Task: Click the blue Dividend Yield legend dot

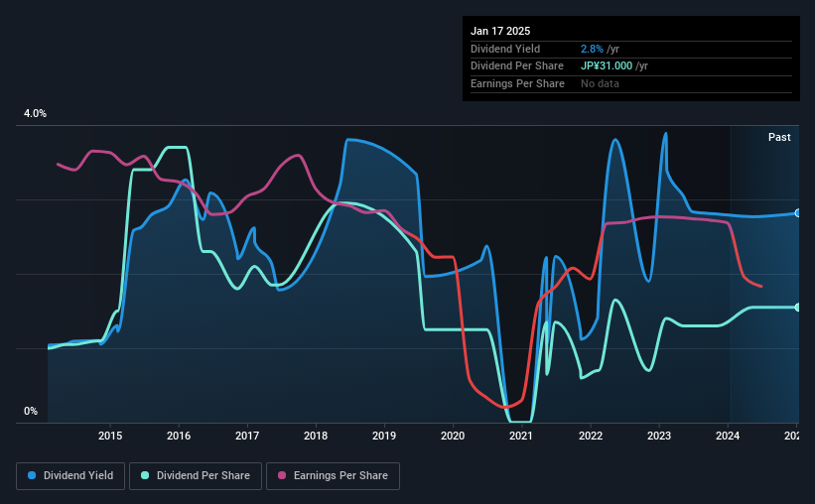Action: click(32, 475)
